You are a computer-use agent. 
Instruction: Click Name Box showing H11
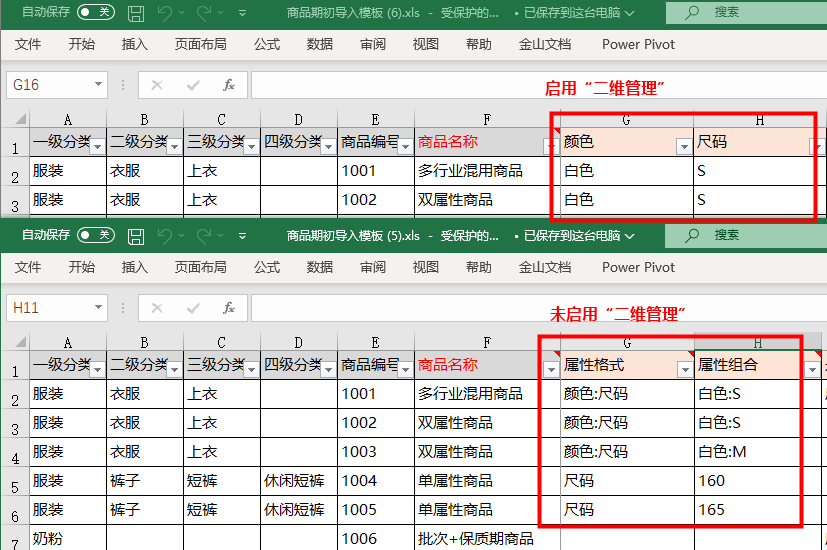[x=49, y=308]
